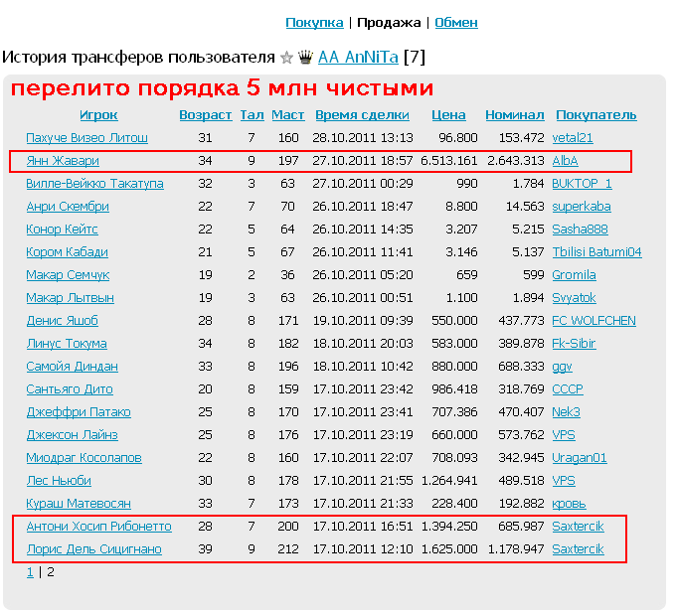Sort table by Маст column
Viewport: 676px width, 616px height.
click(x=288, y=115)
